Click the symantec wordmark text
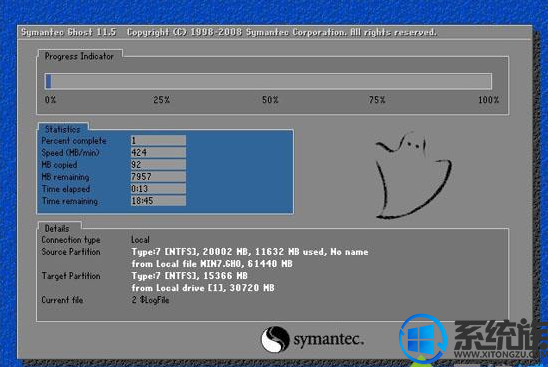The height and width of the screenshot is (367, 548). (x=329, y=339)
